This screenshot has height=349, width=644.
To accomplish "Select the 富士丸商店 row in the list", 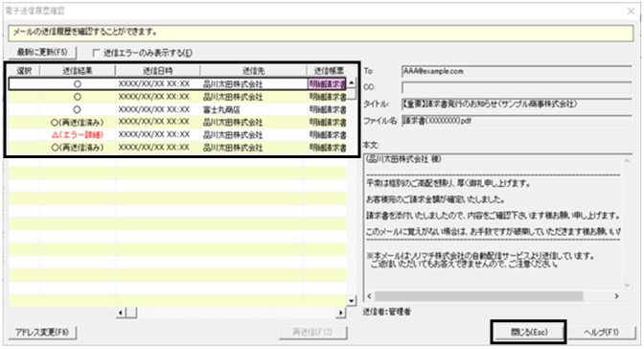I will (177, 109).
